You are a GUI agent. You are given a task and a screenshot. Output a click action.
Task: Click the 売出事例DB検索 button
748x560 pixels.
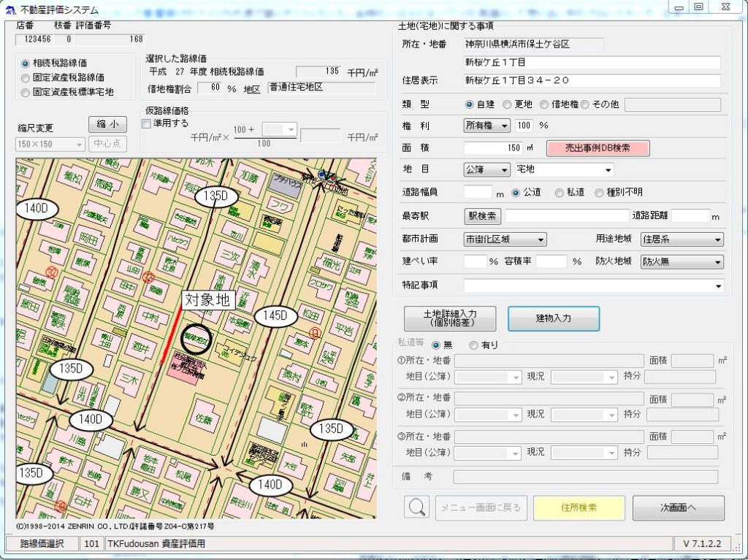(x=598, y=148)
